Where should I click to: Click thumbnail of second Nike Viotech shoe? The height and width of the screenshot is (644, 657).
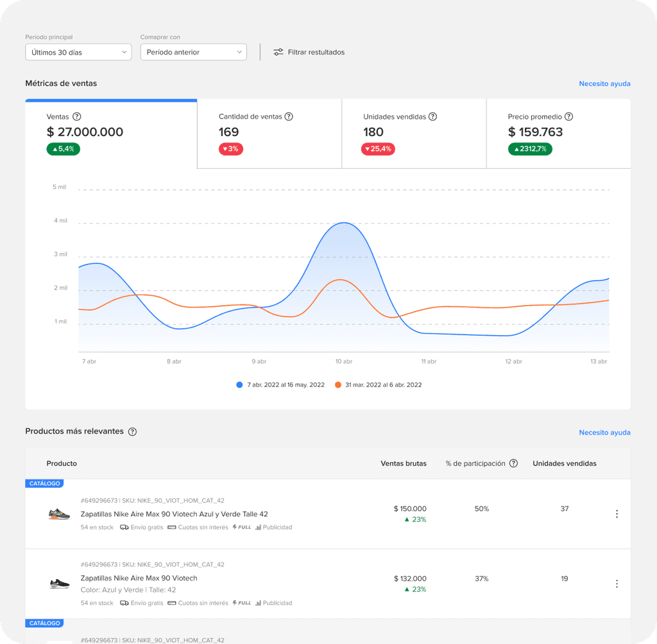59,583
